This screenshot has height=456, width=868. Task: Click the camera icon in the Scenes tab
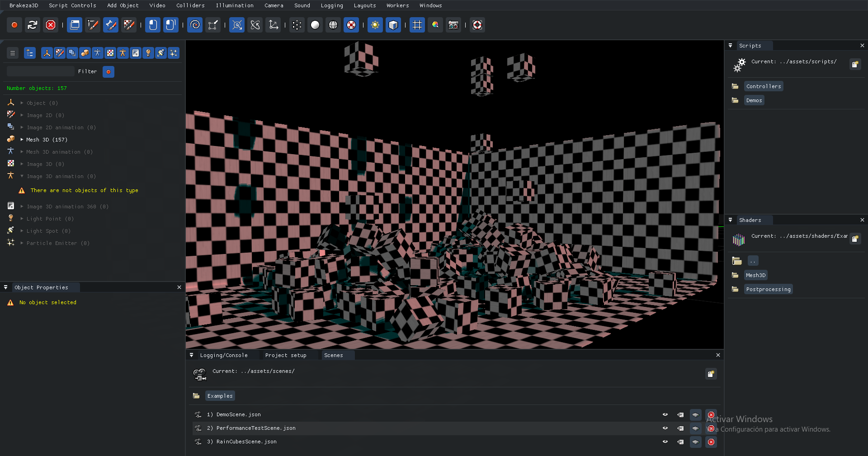(x=200, y=374)
